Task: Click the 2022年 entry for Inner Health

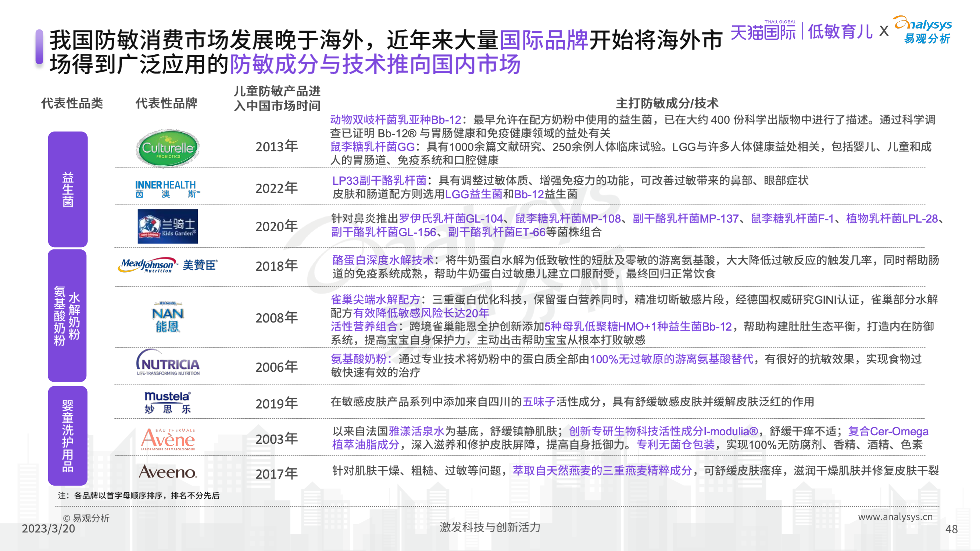Action: pyautogui.click(x=276, y=188)
